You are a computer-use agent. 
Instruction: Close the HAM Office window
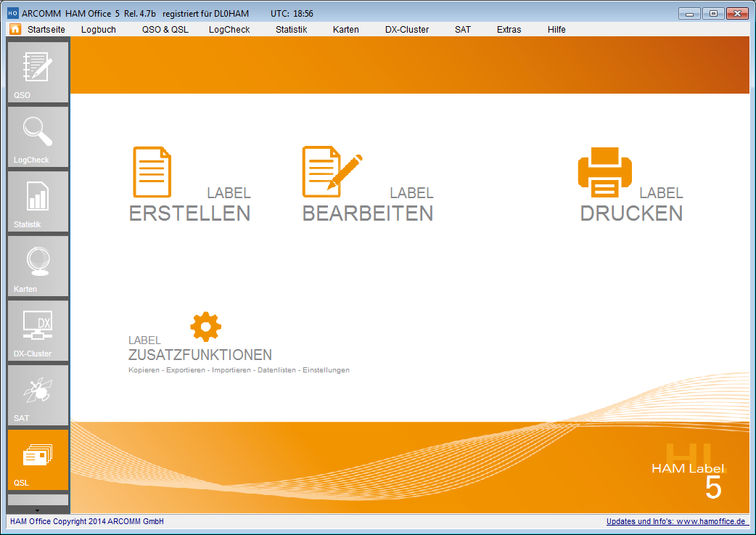[x=737, y=14]
